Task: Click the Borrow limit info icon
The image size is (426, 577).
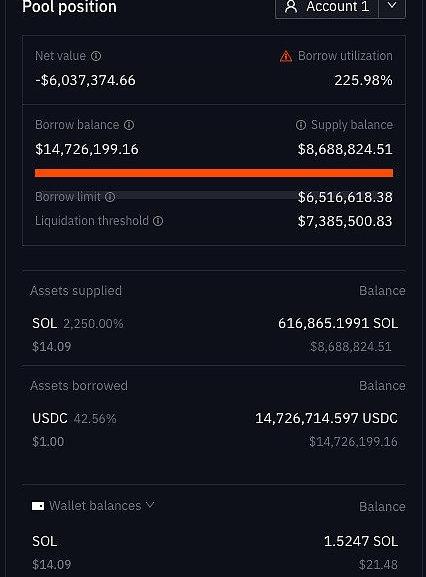Action: click(x=110, y=197)
